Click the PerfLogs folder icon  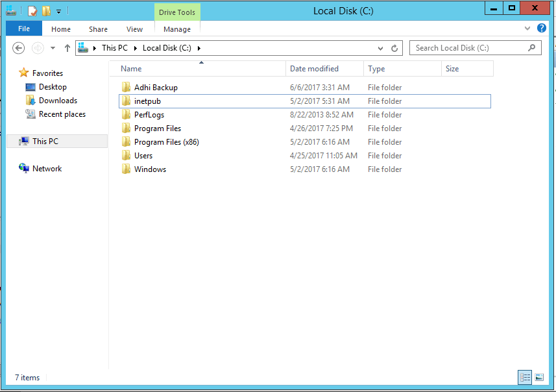126,114
